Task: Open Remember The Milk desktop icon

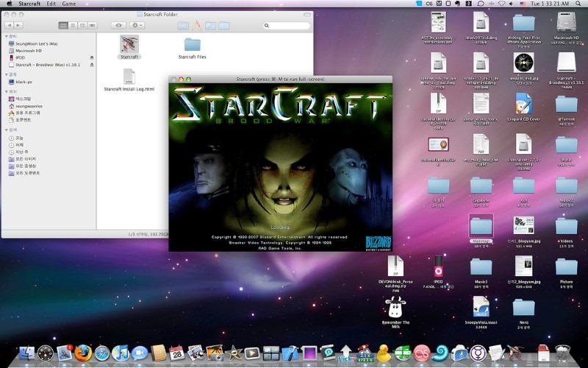Action: click(395, 307)
